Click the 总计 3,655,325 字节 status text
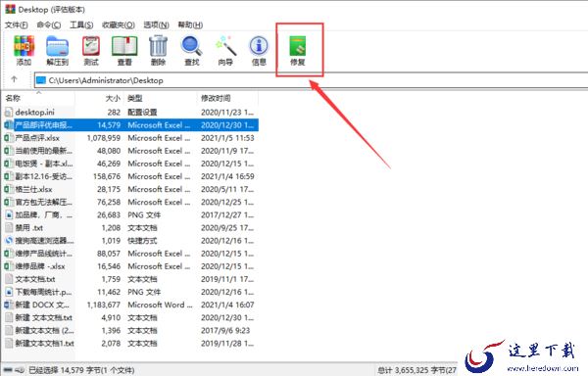 pos(417,370)
